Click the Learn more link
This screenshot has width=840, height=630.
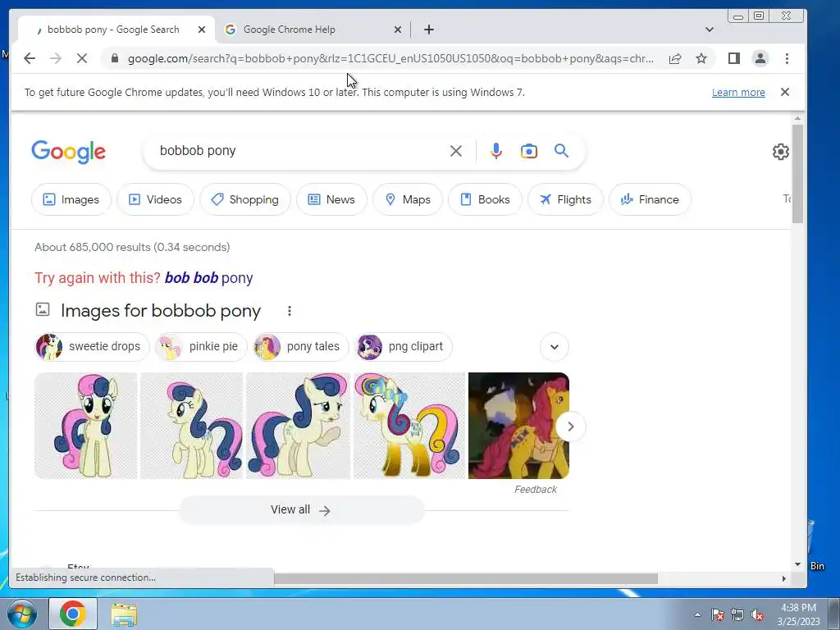click(738, 92)
